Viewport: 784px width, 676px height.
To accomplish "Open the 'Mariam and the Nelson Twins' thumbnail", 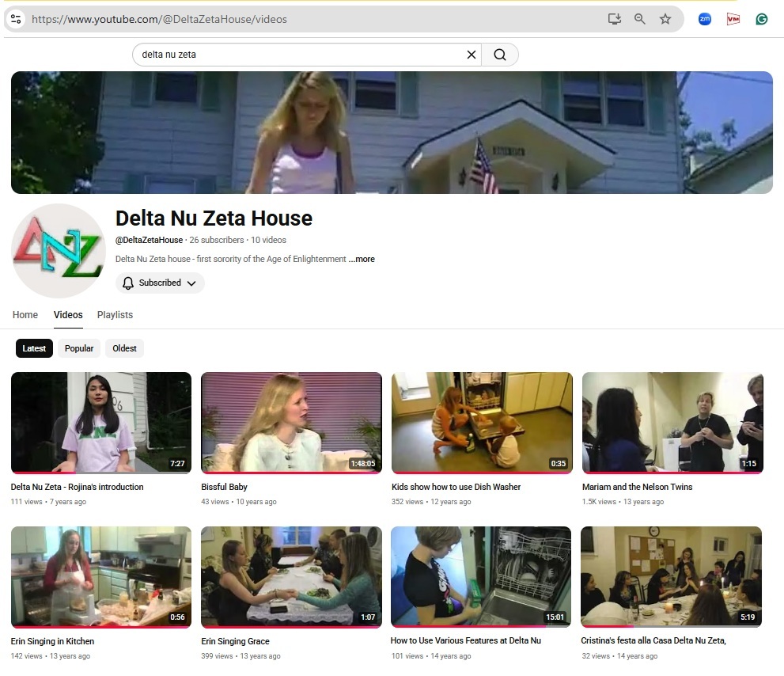I will 672,423.
